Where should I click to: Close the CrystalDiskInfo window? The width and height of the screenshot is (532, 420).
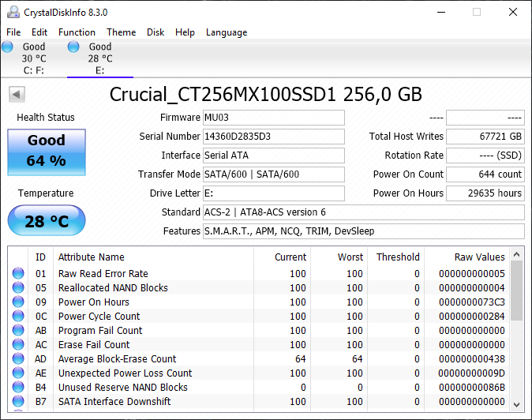coord(513,12)
